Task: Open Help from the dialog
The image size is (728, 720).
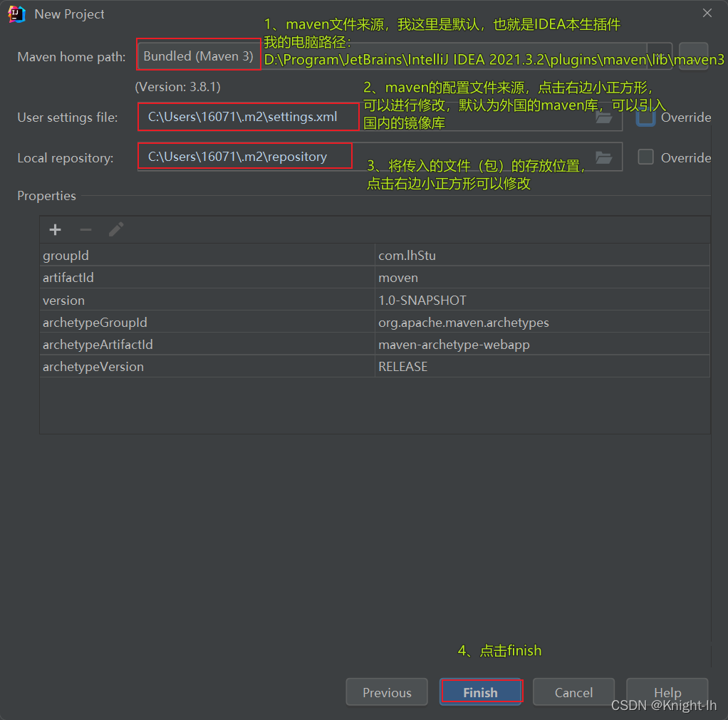Action: click(667, 692)
